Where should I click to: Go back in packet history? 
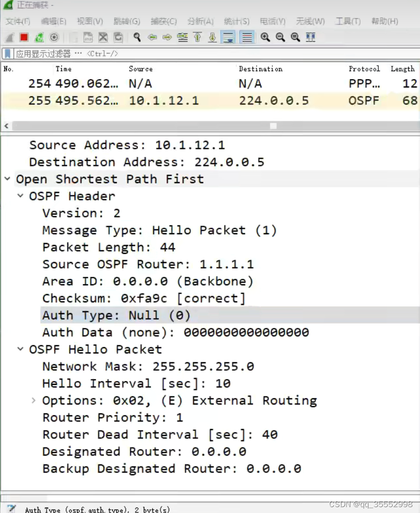(x=153, y=37)
